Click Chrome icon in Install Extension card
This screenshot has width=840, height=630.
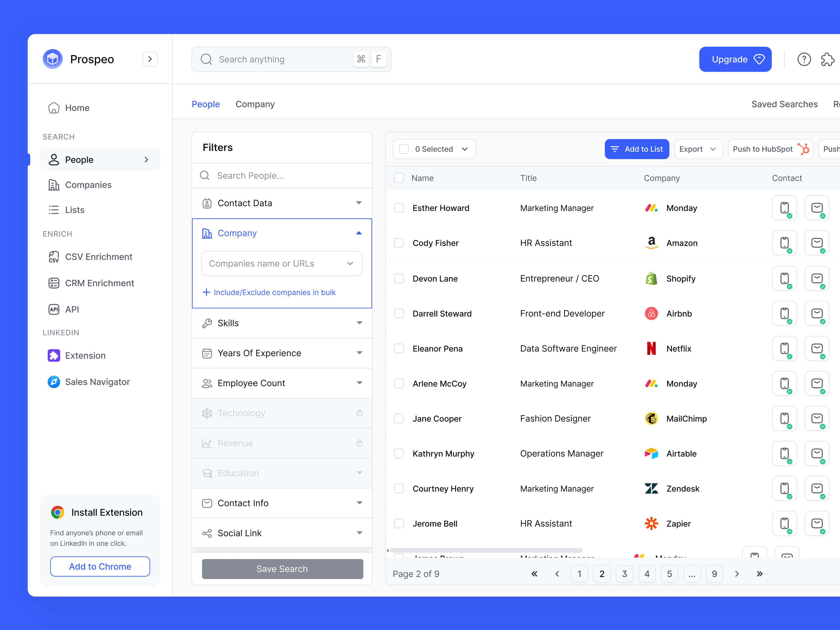(58, 512)
